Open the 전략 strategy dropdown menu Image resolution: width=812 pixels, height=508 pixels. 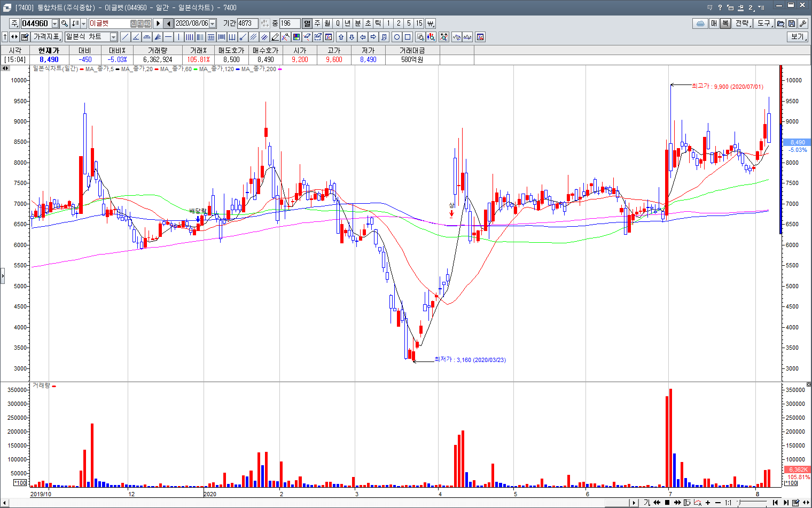click(x=743, y=24)
